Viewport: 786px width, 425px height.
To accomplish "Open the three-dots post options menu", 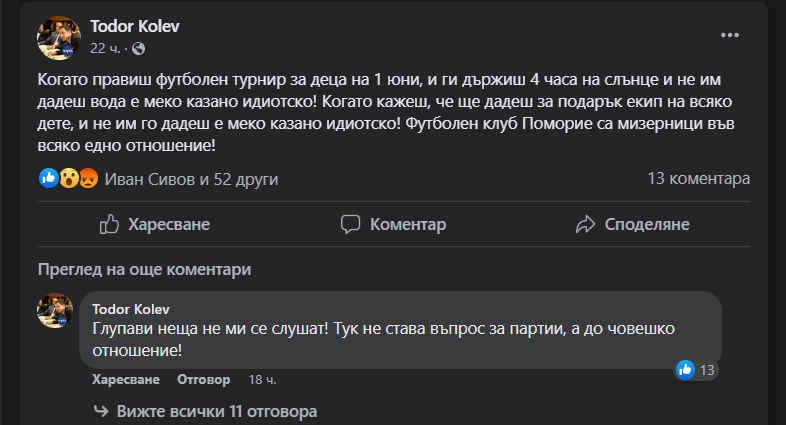I will click(729, 35).
